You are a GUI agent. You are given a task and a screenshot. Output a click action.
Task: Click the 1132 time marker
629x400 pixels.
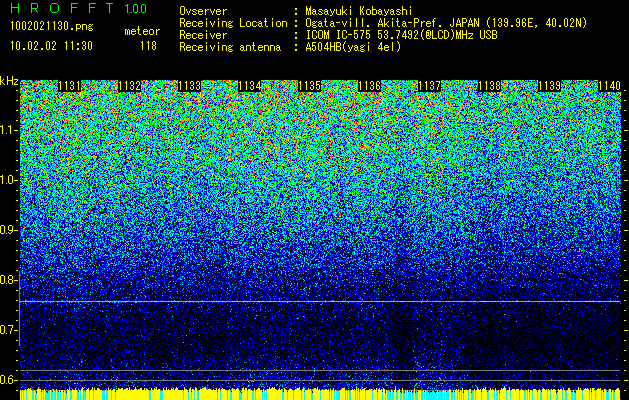click(x=130, y=86)
